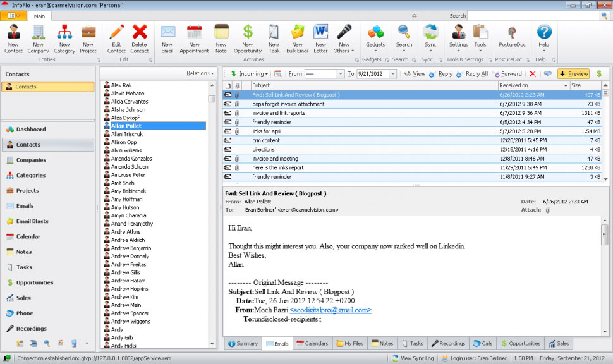Image resolution: width=613 pixels, height=364 pixels.
Task: Open the My Files bottom tab
Action: click(x=349, y=343)
